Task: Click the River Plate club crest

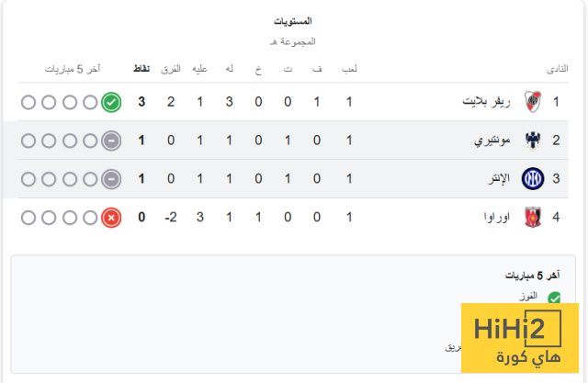Action: [x=532, y=102]
